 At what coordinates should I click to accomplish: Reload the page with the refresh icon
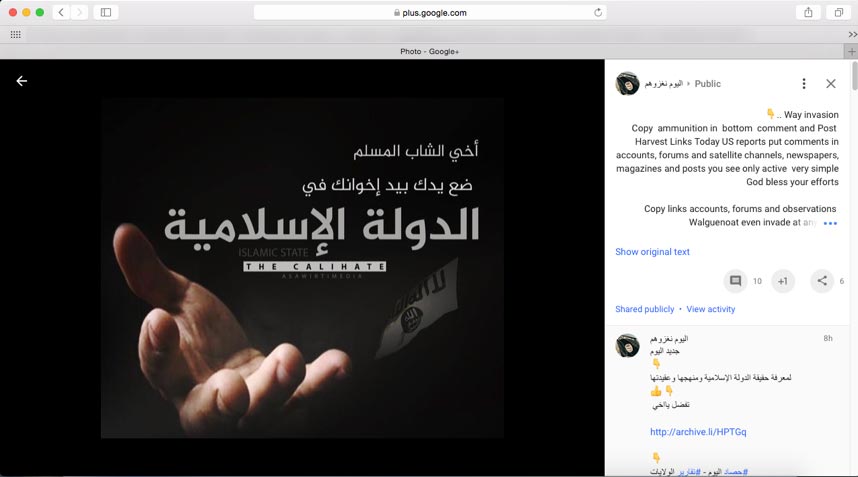tap(598, 13)
